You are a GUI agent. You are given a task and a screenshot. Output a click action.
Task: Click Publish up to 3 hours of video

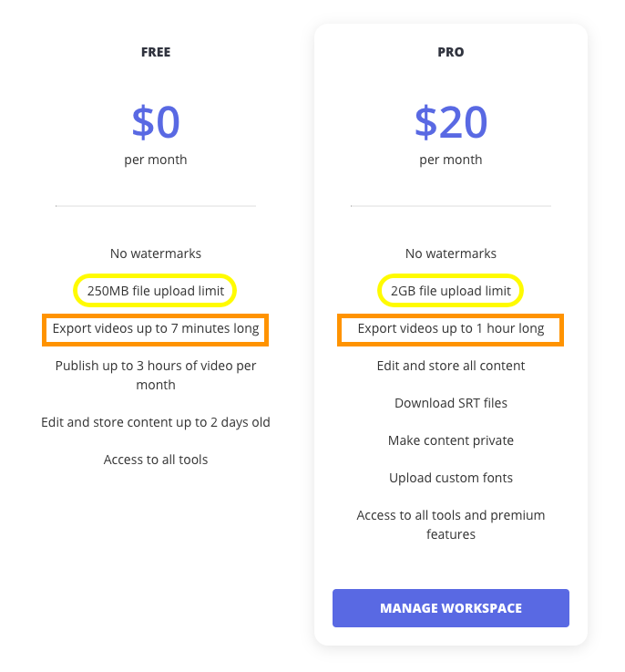[x=156, y=375]
